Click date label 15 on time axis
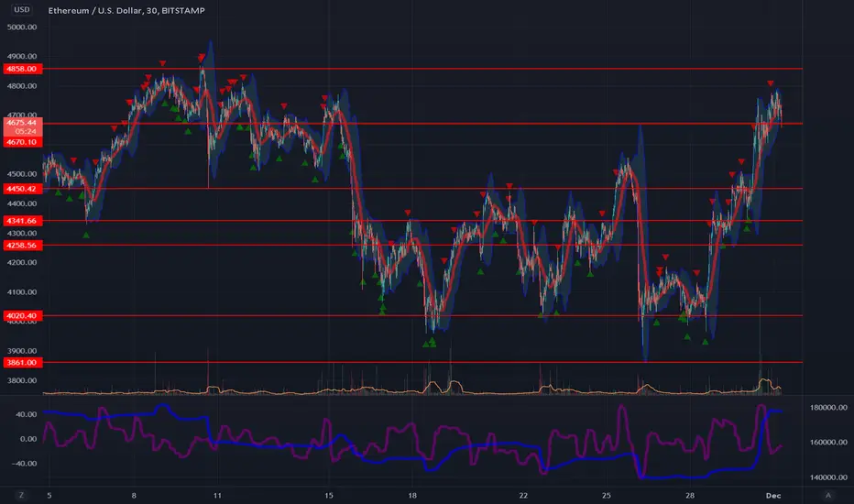854x504 pixels. click(x=328, y=495)
